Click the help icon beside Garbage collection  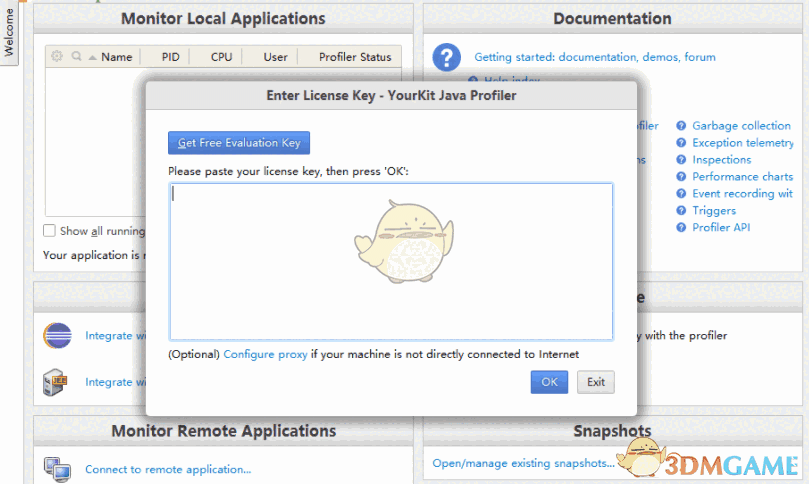[681, 125]
